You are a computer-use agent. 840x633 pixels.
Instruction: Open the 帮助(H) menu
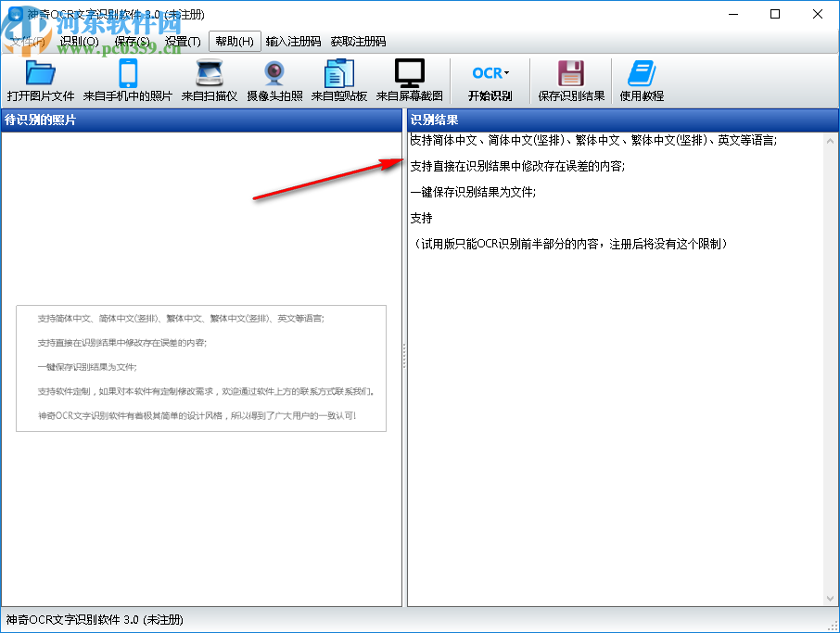235,41
